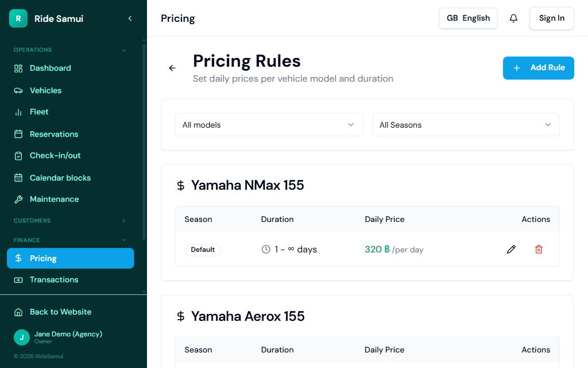Open Transactions in the Finance section
This screenshot has width=588, height=368.
pos(71,280)
